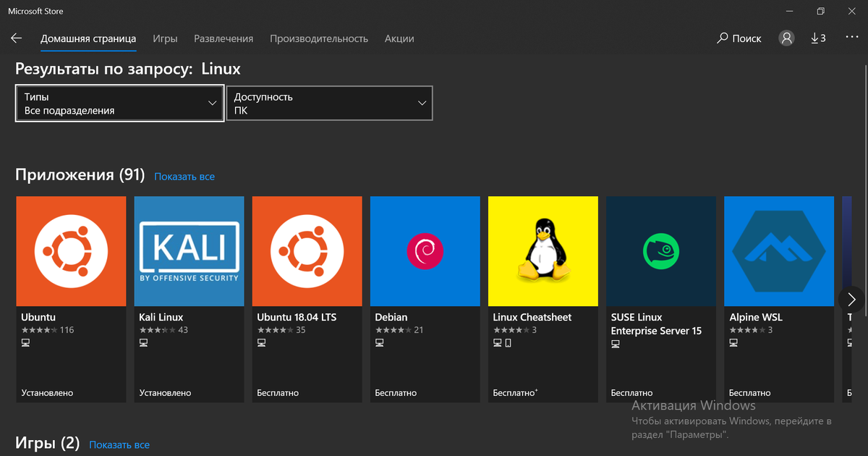868x456 pixels.
Task: Switch to the Игры tab
Action: 165,38
